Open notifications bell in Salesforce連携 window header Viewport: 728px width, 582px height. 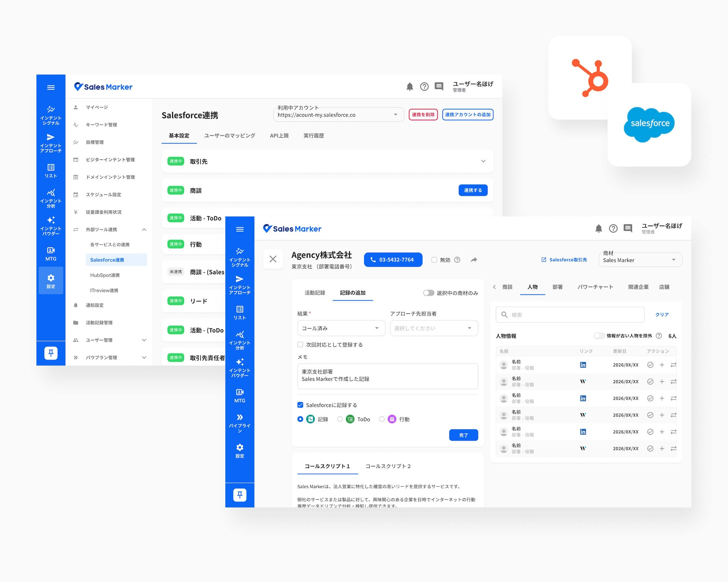click(x=409, y=87)
